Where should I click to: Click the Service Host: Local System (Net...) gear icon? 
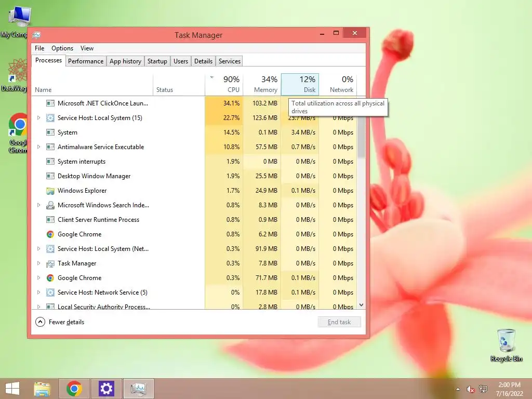(x=50, y=249)
